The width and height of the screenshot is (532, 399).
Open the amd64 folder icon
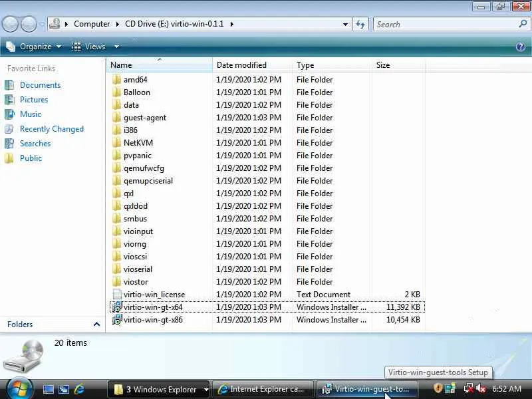tap(117, 80)
